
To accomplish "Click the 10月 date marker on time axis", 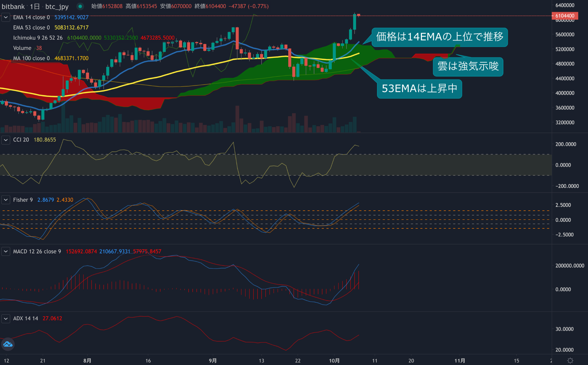I will pyautogui.click(x=334, y=361).
